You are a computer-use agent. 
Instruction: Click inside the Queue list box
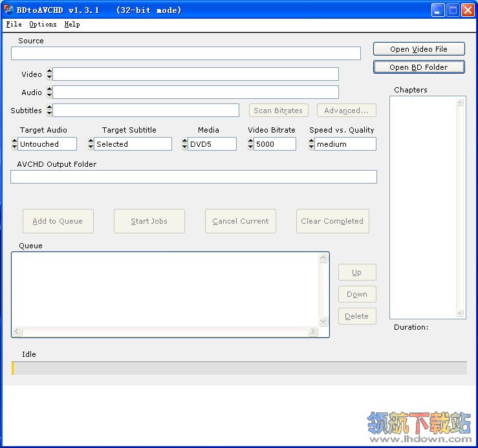click(165, 290)
